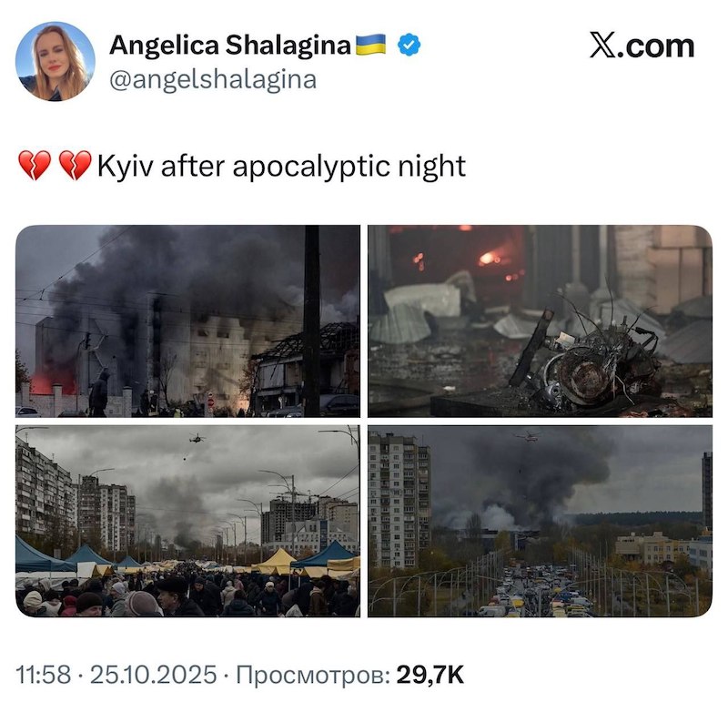Screen dimensions: 728x702
Task: Open the crowded market with helicopter photo
Action: tap(187, 522)
